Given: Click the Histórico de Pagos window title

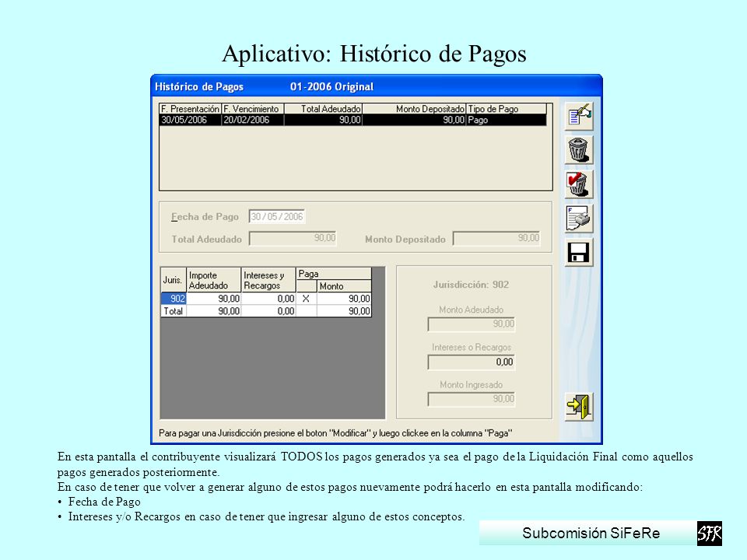Looking at the screenshot, I should pyautogui.click(x=199, y=86).
